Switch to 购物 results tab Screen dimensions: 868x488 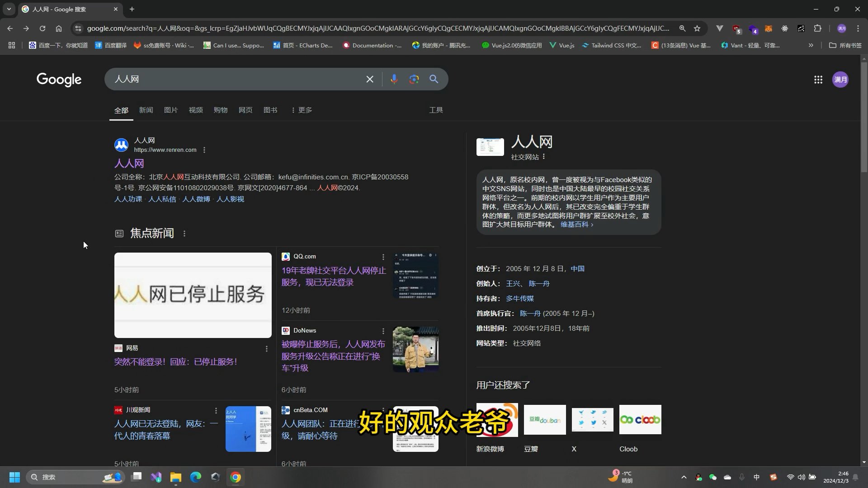(x=221, y=110)
